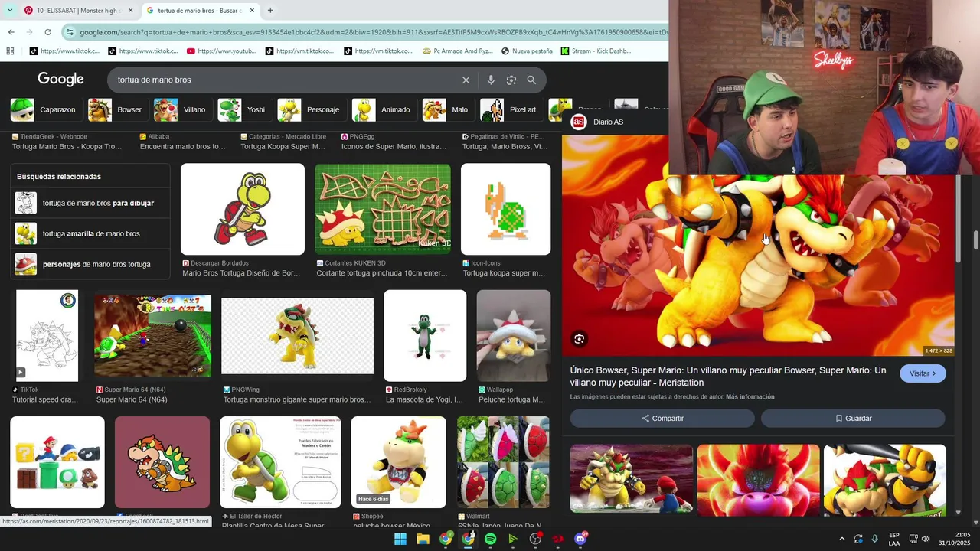This screenshot has height=551, width=980.
Task: Open related image of Bowser facing Mario
Action: pyautogui.click(x=632, y=479)
